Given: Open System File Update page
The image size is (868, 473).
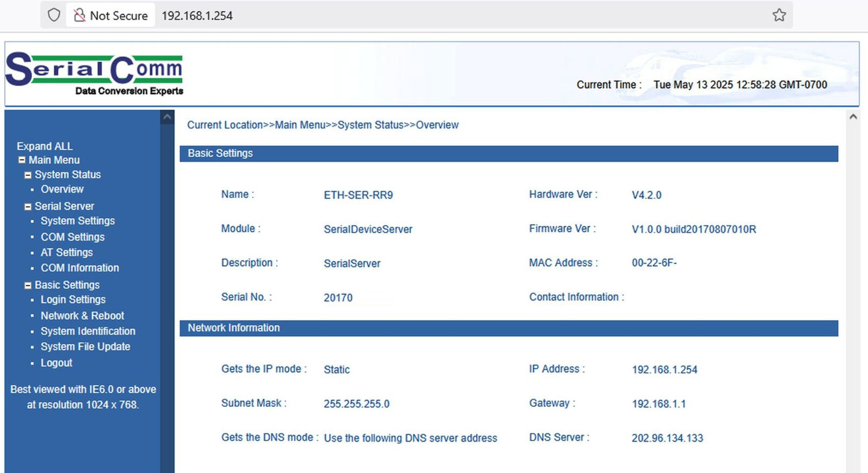Looking at the screenshot, I should 85,347.
